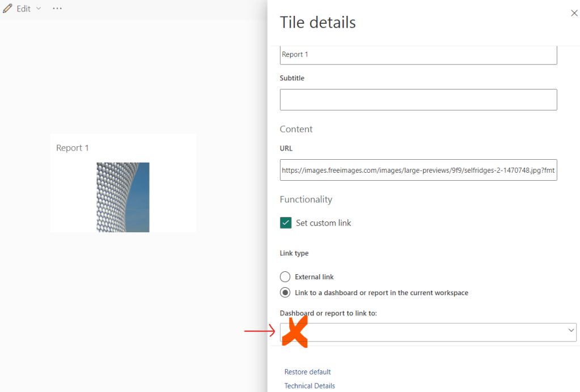
Task: Click the Content section heading
Action: tap(296, 129)
